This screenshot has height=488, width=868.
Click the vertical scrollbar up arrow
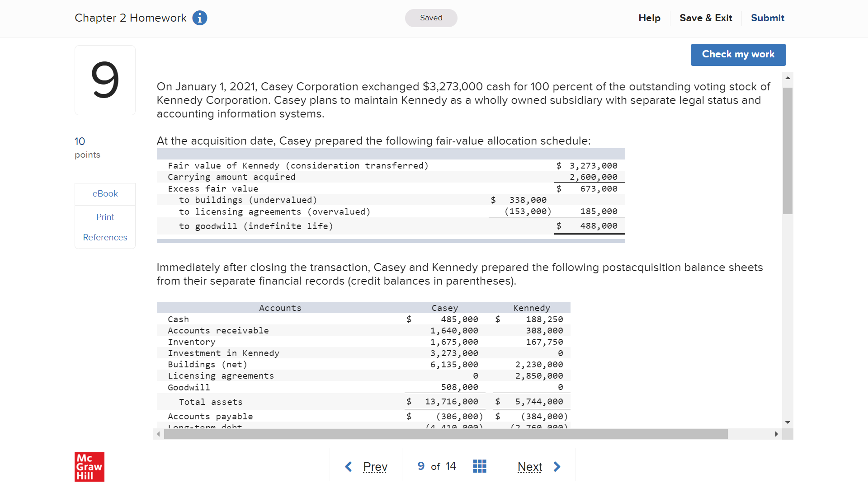coord(788,78)
